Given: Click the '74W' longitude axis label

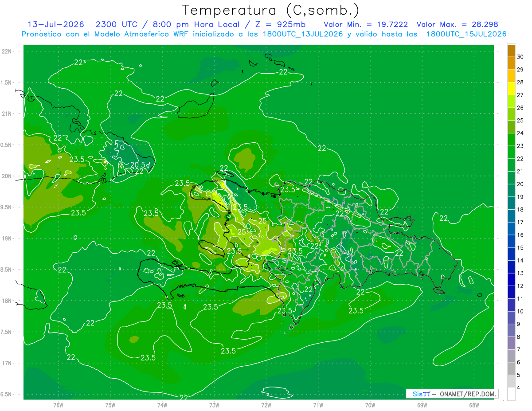Looking at the screenshot, I should point(162,405).
